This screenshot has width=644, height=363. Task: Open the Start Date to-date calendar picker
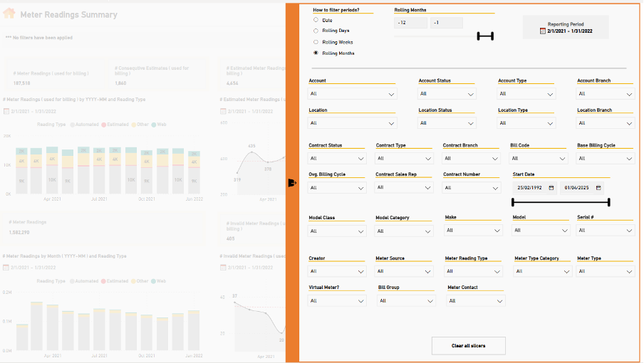tap(598, 187)
